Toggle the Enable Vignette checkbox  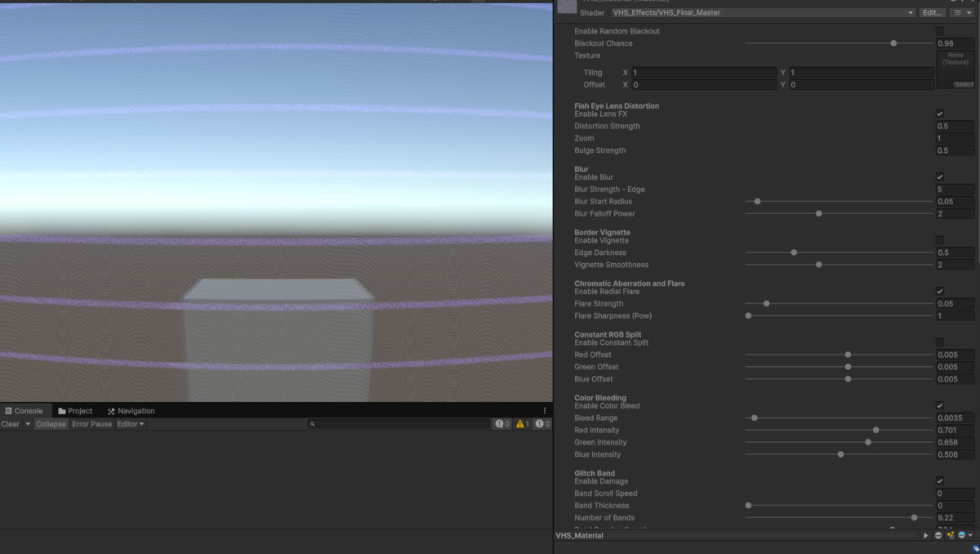[x=940, y=240]
